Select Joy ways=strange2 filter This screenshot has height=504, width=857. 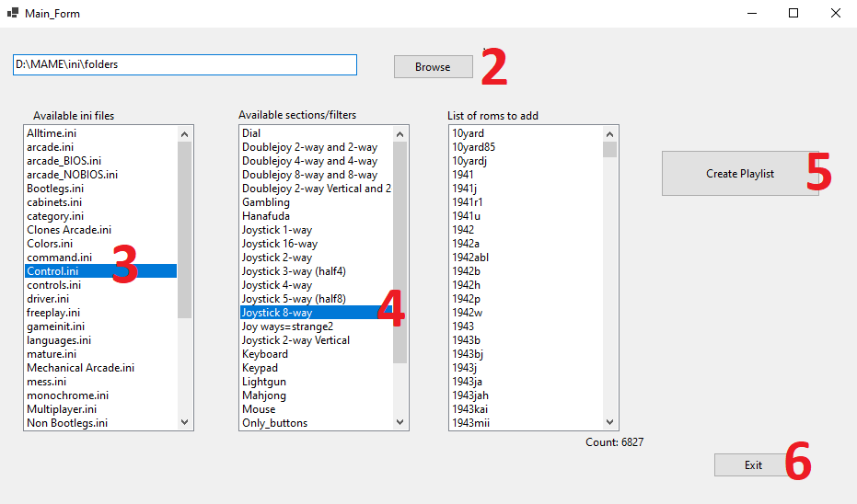coord(316,326)
